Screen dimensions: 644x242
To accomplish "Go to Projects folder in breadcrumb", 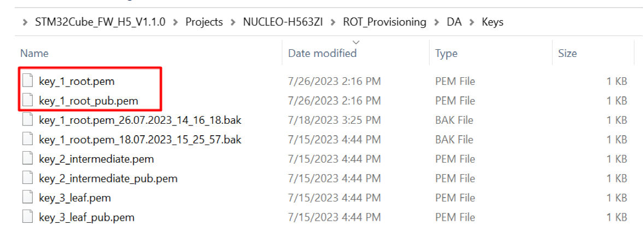I will [x=204, y=22].
